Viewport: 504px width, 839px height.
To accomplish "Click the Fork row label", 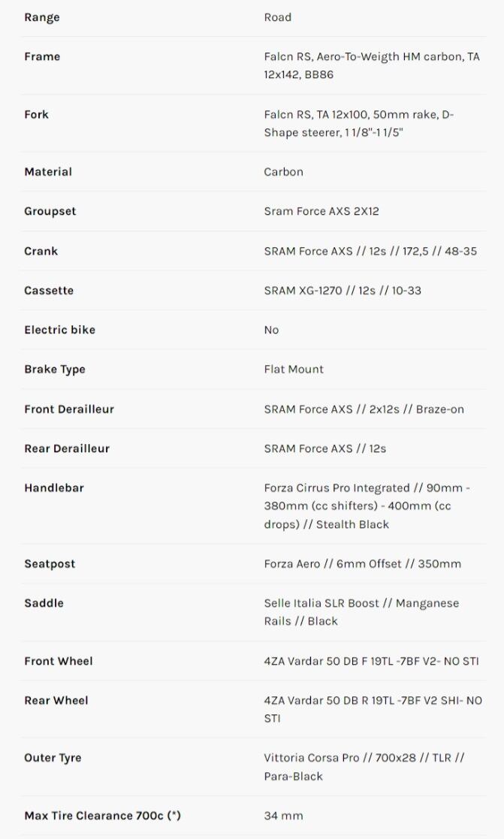I will coord(36,114).
